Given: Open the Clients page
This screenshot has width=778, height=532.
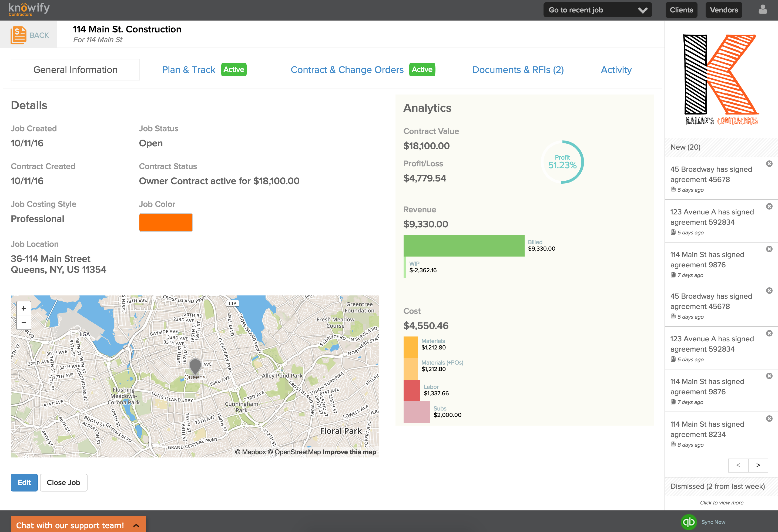Looking at the screenshot, I should tap(681, 10).
